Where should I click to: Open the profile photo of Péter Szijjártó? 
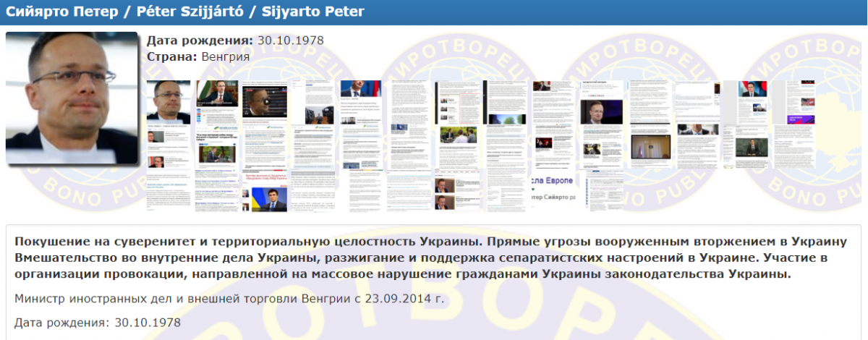point(72,98)
